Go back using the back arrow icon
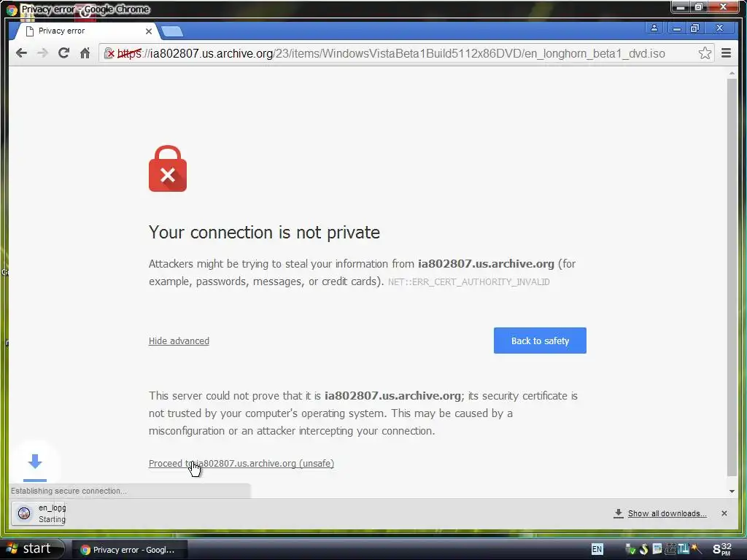This screenshot has width=747, height=560. coord(21,52)
